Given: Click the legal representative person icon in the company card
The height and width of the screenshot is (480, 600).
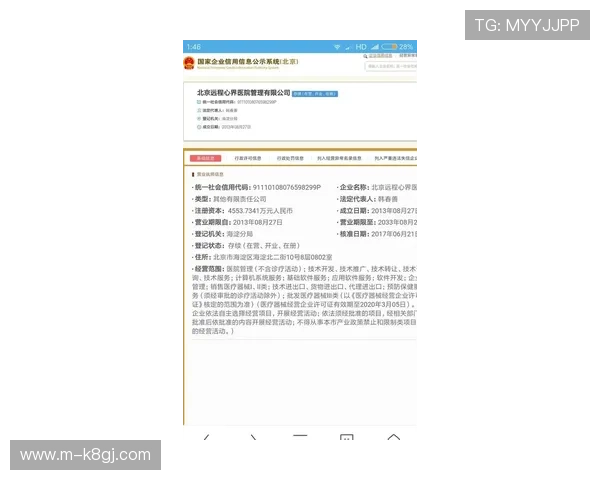Looking at the screenshot, I should (199, 110).
